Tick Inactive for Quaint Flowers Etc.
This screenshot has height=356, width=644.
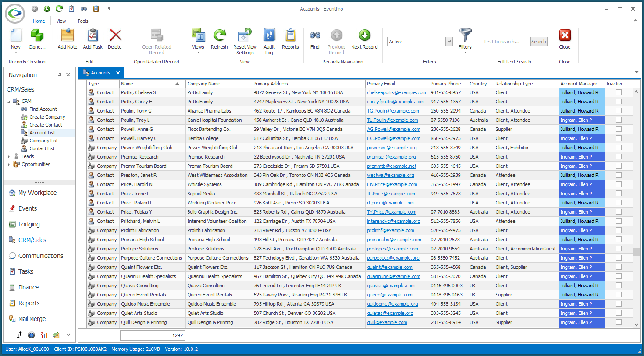pyautogui.click(x=619, y=267)
